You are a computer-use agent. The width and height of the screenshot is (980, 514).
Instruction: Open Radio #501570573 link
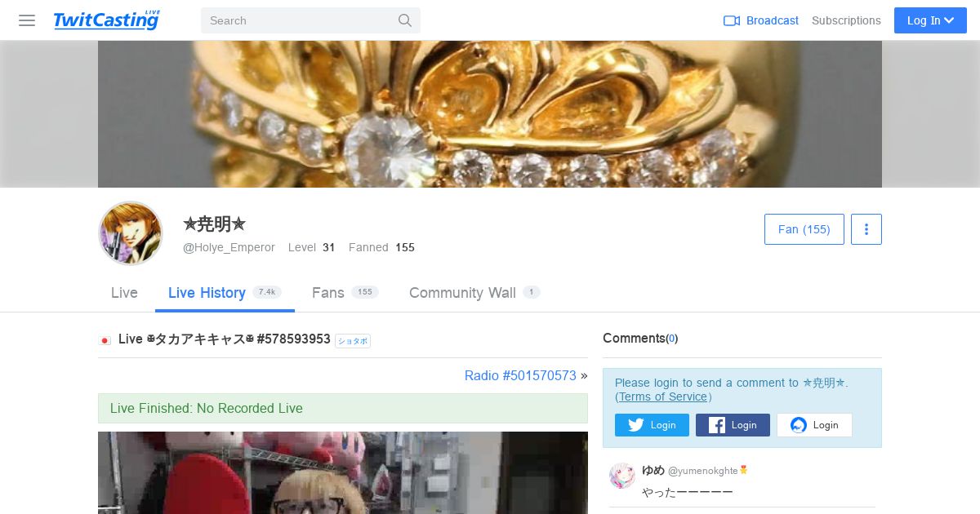[x=520, y=375]
